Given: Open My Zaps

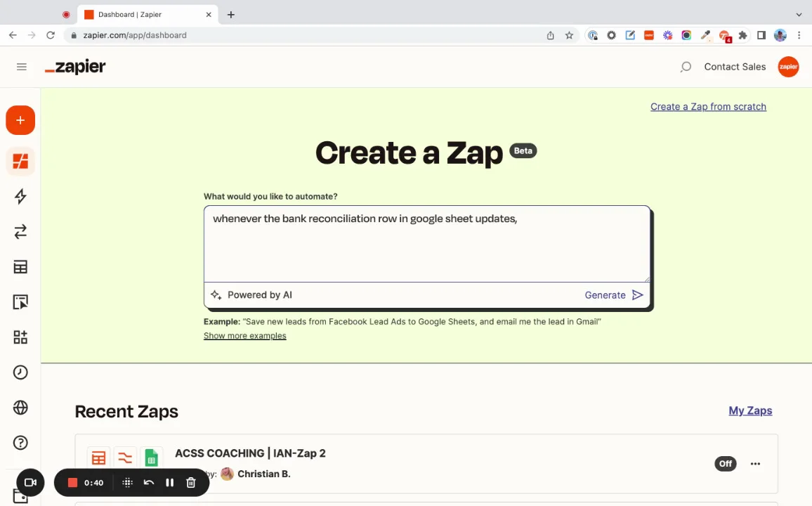Looking at the screenshot, I should [x=749, y=410].
